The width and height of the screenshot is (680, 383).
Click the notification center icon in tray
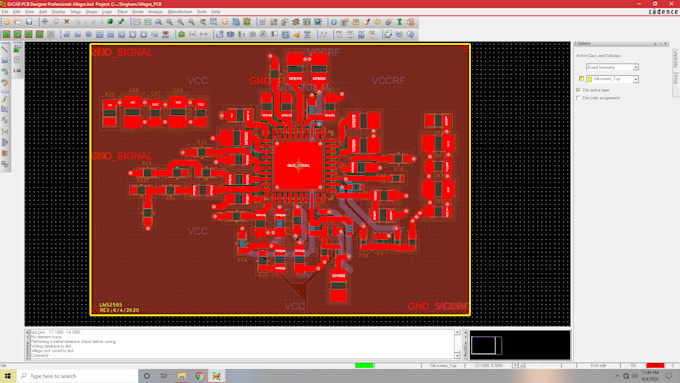669,376
